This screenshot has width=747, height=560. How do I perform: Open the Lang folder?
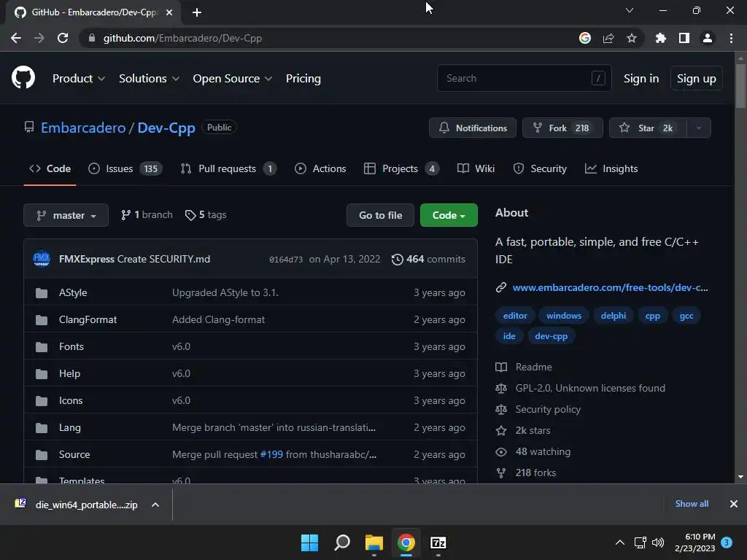coord(69,427)
